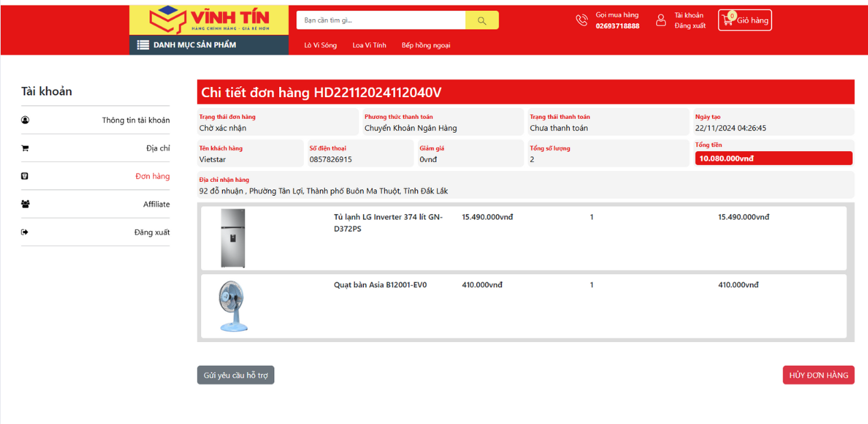This screenshot has height=424, width=868.
Task: Click the delivery address 92 đỗ nhuận
Action: click(324, 191)
